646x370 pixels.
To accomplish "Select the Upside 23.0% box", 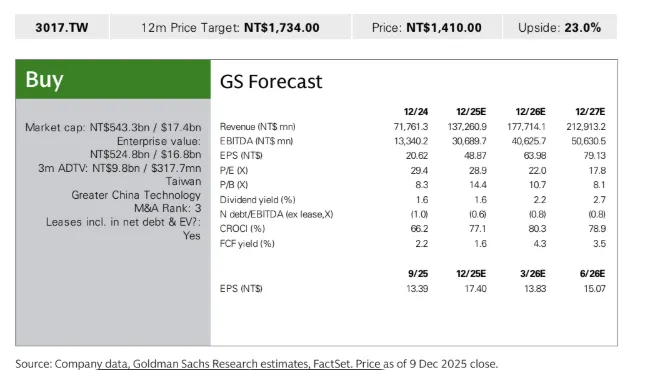I will pos(560,27).
